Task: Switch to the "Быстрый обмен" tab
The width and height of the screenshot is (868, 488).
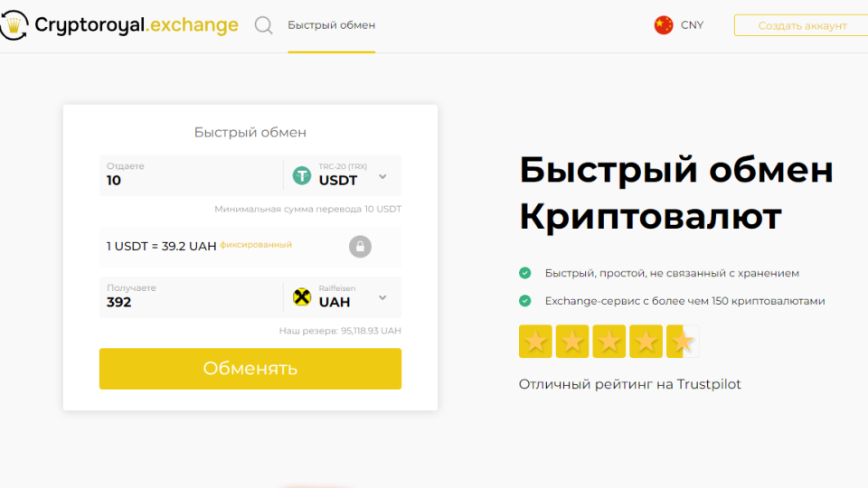Action: [331, 25]
